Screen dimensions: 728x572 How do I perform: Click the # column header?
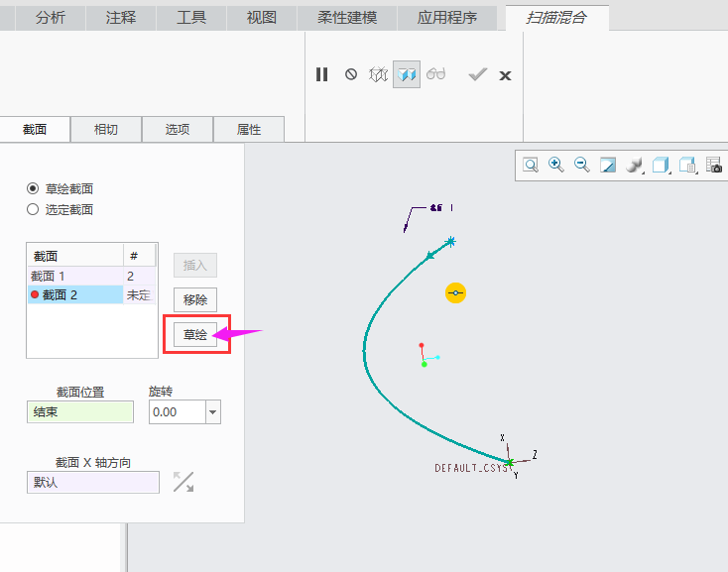click(x=139, y=256)
